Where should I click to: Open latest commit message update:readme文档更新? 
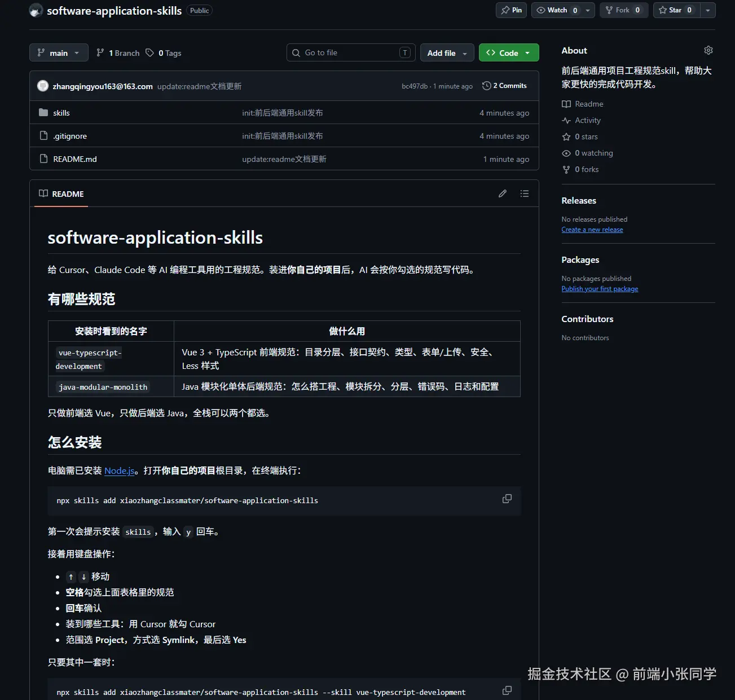point(199,86)
